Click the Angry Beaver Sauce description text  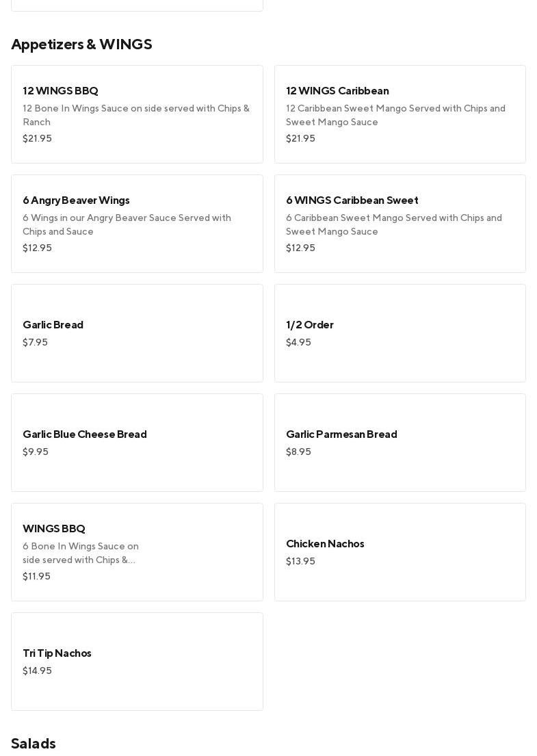pos(127,225)
